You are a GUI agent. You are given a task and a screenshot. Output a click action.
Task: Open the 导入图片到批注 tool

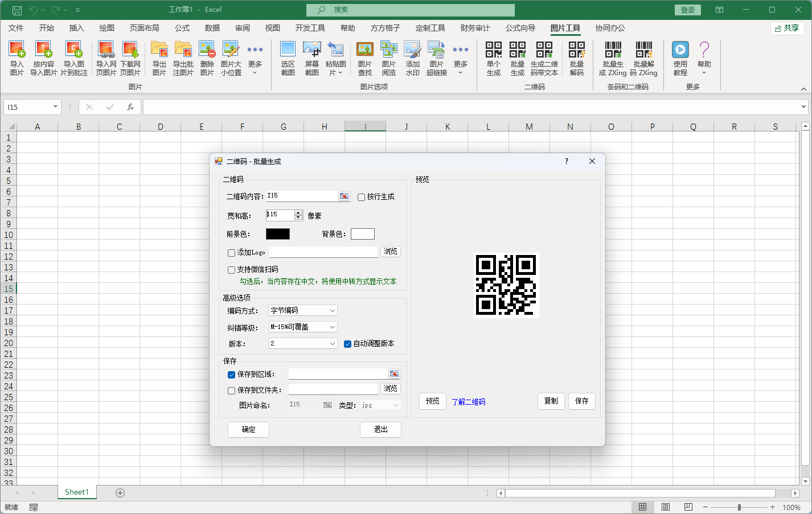pyautogui.click(x=74, y=58)
